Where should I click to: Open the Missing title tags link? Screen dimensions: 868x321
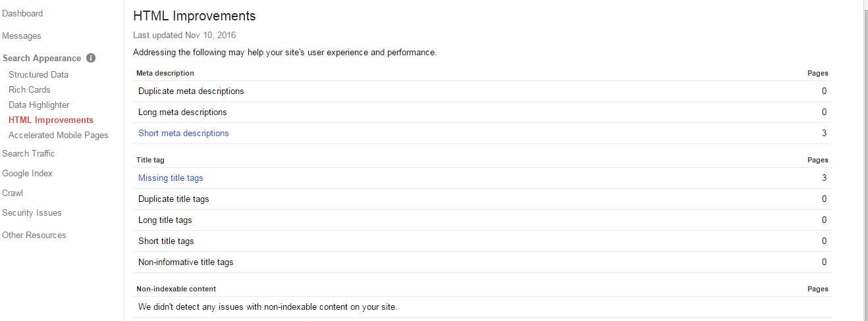[171, 178]
